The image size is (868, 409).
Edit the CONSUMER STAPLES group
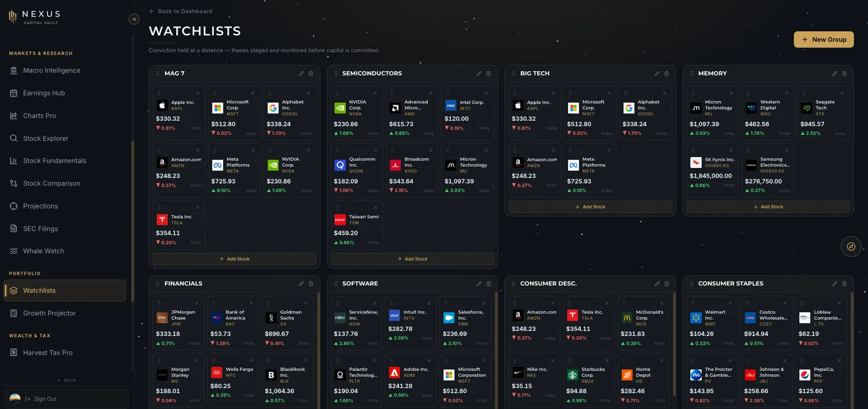(x=835, y=284)
